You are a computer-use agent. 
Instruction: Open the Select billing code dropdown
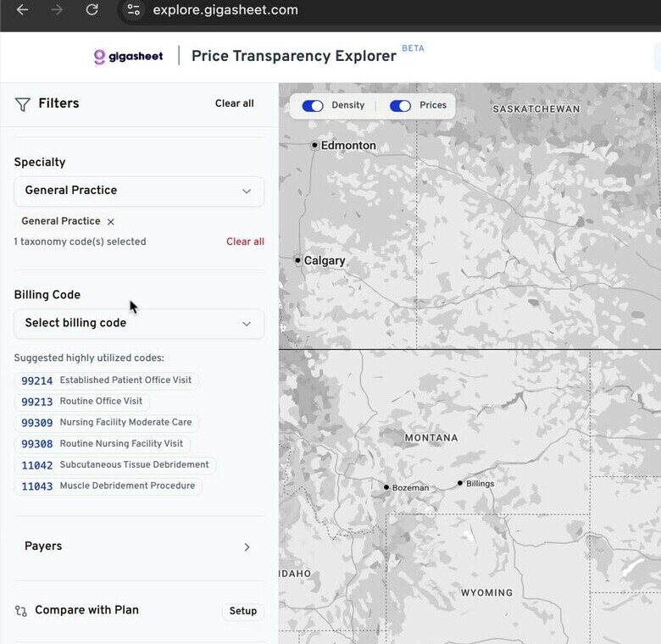[139, 323]
